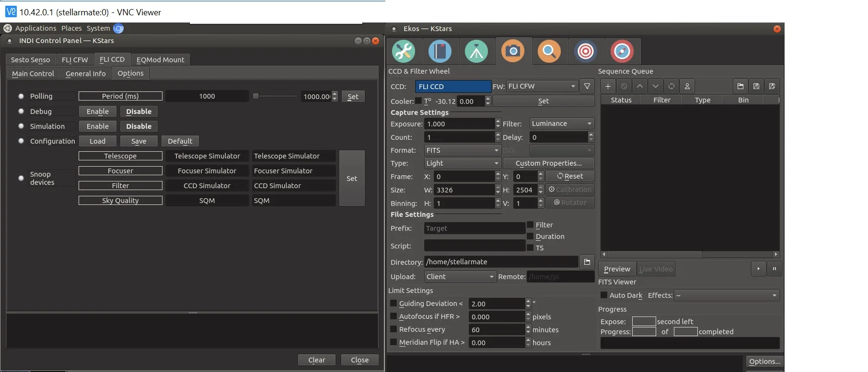Image resolution: width=868 pixels, height=372 pixels.
Task: Open the CCD selection dropdown
Action: (x=453, y=86)
